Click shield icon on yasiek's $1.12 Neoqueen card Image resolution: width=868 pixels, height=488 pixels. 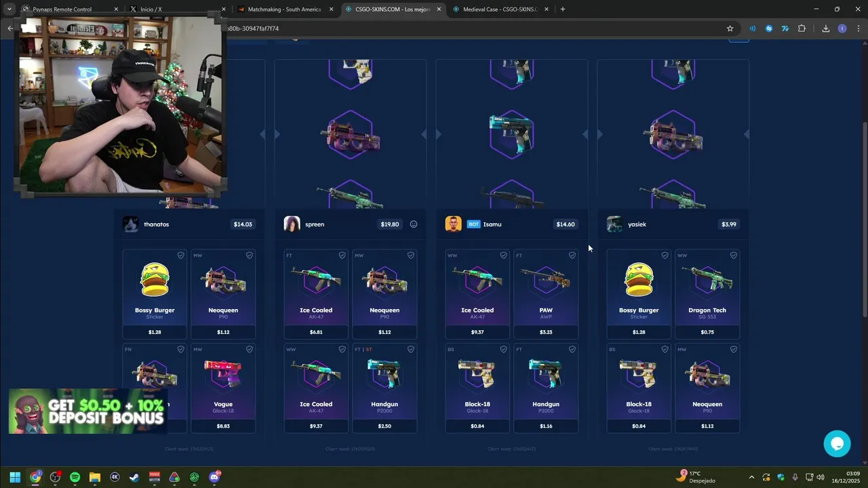(734, 350)
